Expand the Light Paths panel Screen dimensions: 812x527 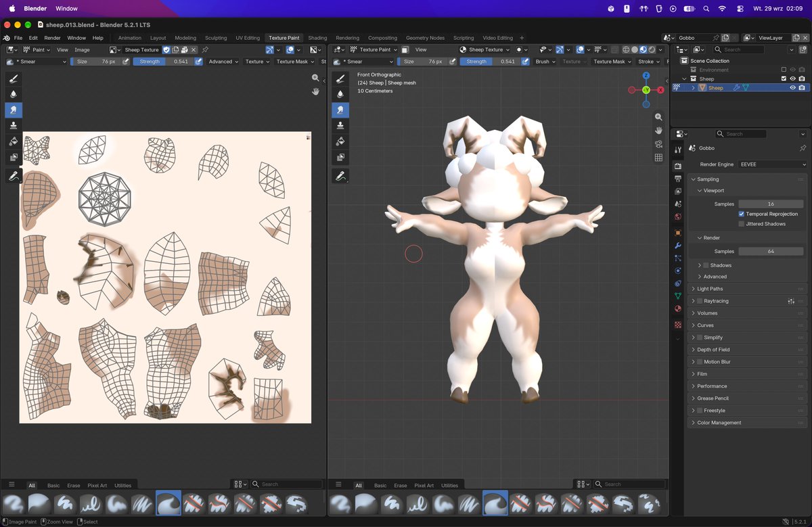[748, 289]
